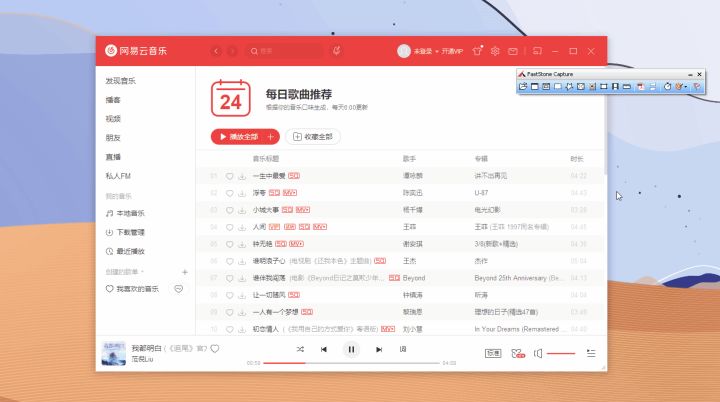
Task: Toggle the lyrics display button
Action: tap(403, 349)
